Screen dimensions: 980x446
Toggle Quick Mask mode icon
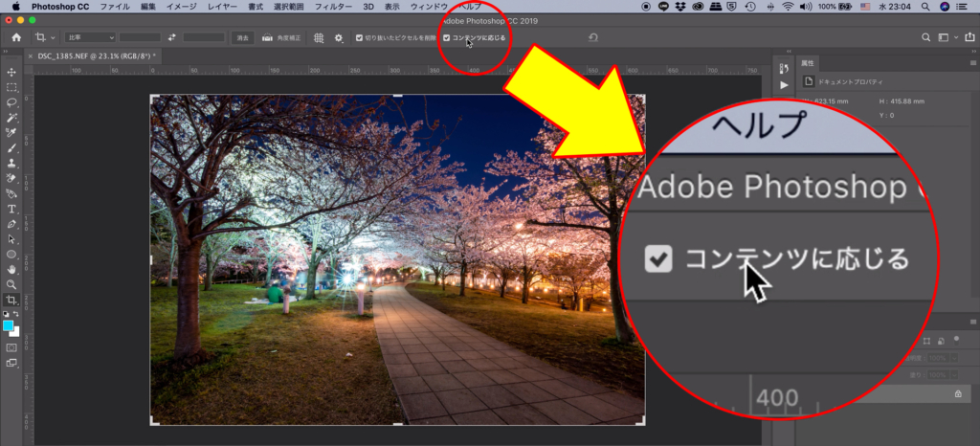coord(11,347)
